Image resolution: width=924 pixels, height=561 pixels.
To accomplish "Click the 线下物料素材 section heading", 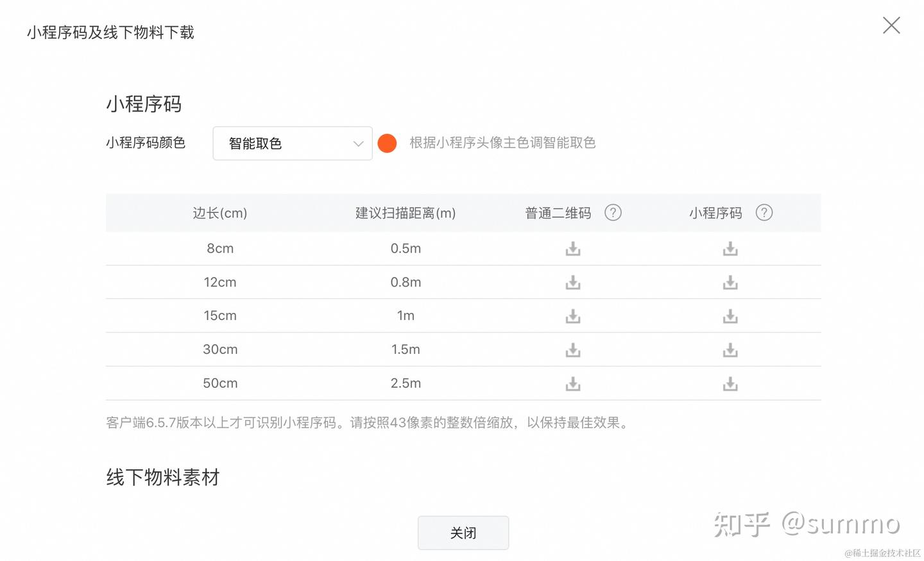I will (163, 477).
